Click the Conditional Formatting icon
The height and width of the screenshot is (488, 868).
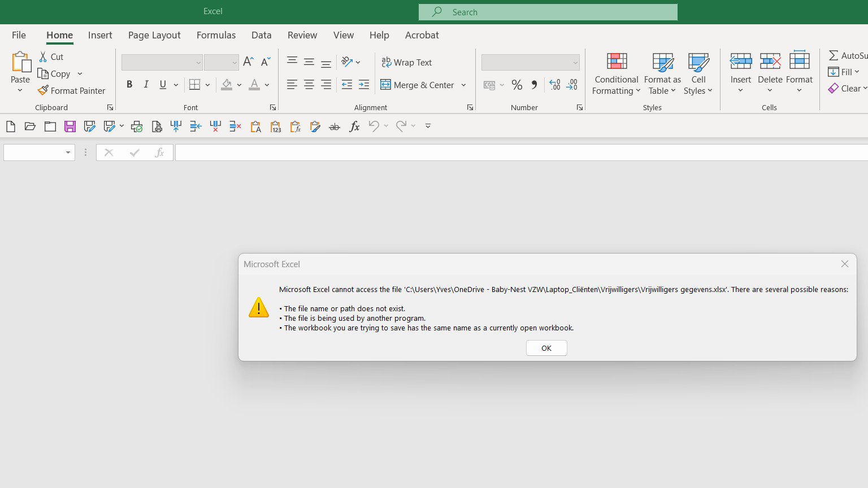617,61
